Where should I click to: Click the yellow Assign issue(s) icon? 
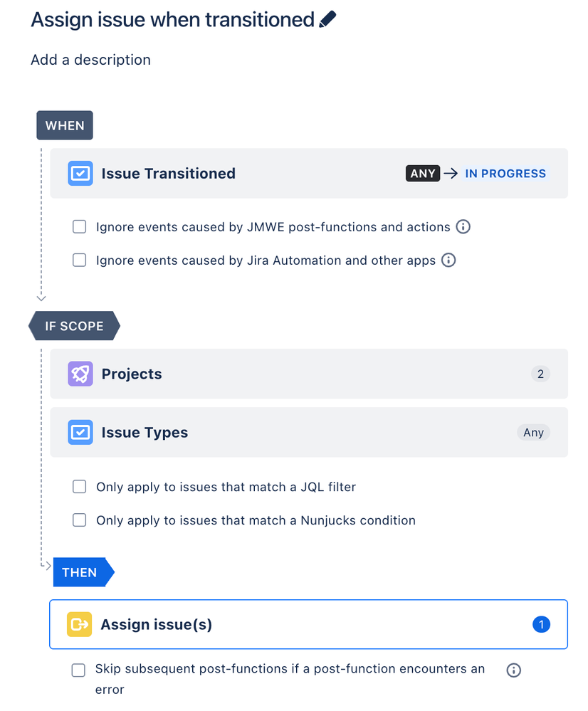[x=80, y=624]
